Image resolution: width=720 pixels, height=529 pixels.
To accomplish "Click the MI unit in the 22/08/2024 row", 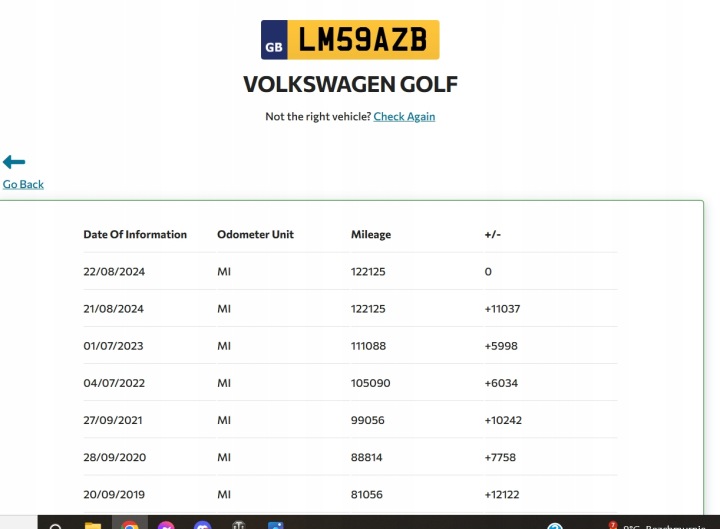I will [x=224, y=272].
